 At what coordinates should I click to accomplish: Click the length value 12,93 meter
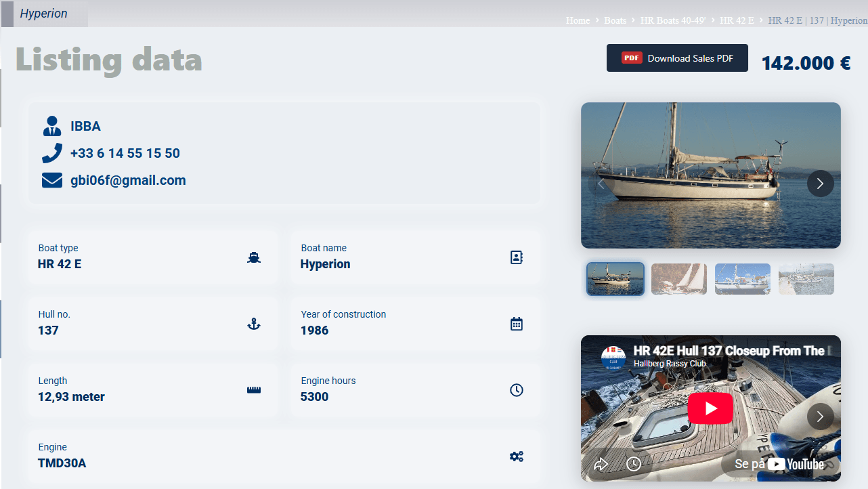(x=72, y=397)
